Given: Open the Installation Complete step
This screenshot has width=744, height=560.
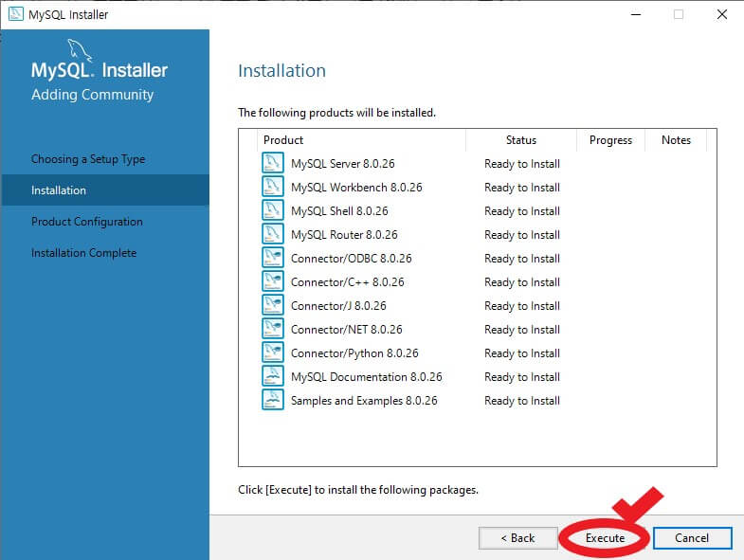Looking at the screenshot, I should coord(84,253).
